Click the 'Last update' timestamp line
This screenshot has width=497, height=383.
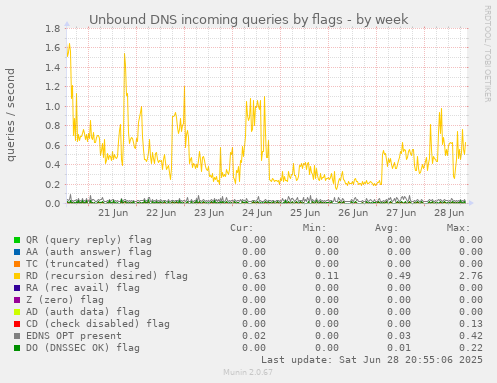(372, 360)
